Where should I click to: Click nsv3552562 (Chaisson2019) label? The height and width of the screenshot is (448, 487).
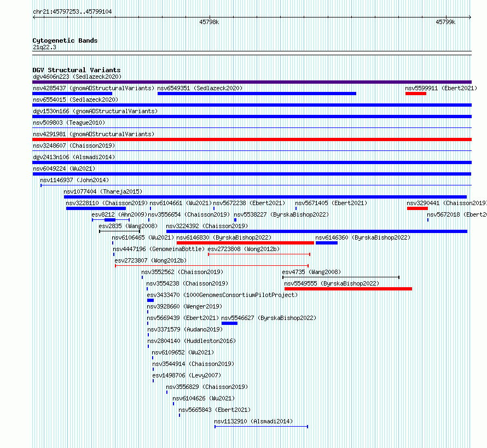coord(182,272)
